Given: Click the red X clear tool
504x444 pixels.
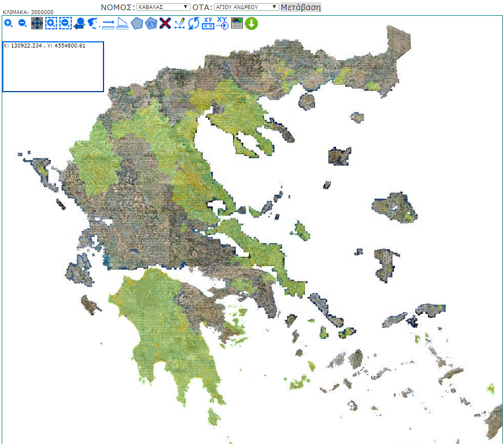Looking at the screenshot, I should 165,23.
